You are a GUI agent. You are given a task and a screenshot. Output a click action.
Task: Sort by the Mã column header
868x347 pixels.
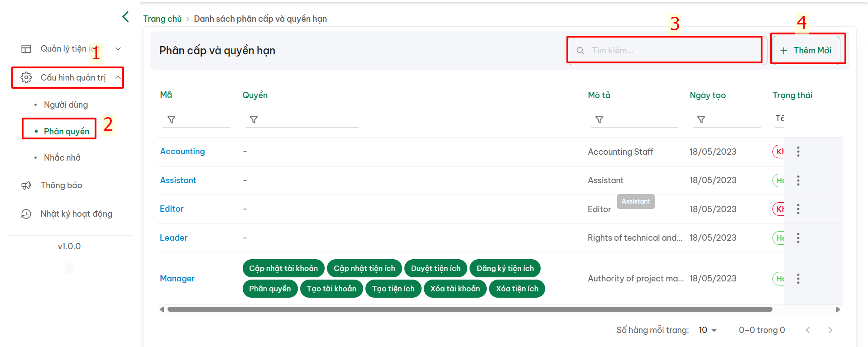(166, 95)
